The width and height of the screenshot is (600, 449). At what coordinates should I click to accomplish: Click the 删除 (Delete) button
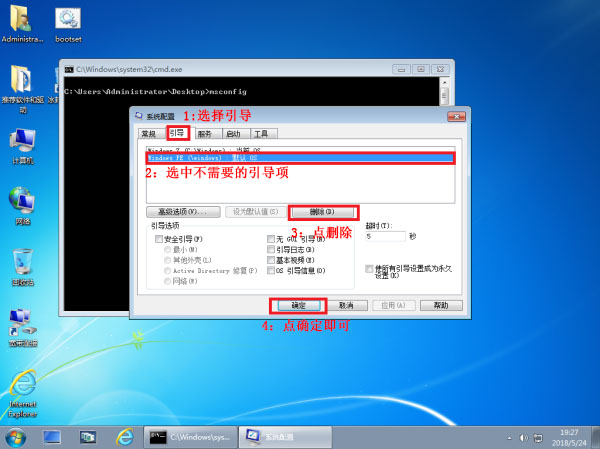click(323, 212)
